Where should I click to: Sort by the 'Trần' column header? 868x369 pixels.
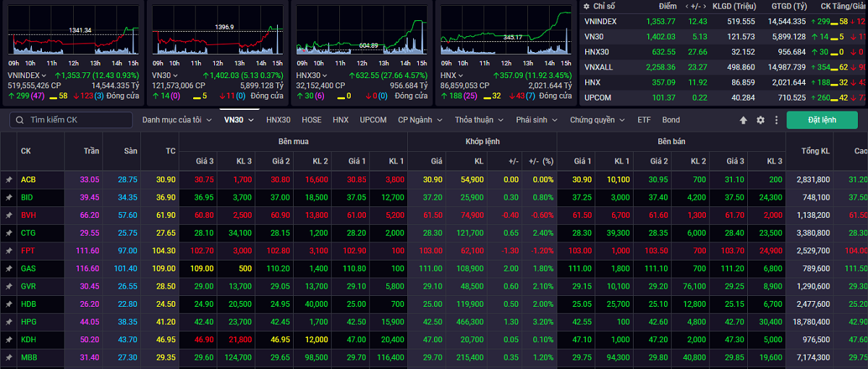[x=90, y=151]
